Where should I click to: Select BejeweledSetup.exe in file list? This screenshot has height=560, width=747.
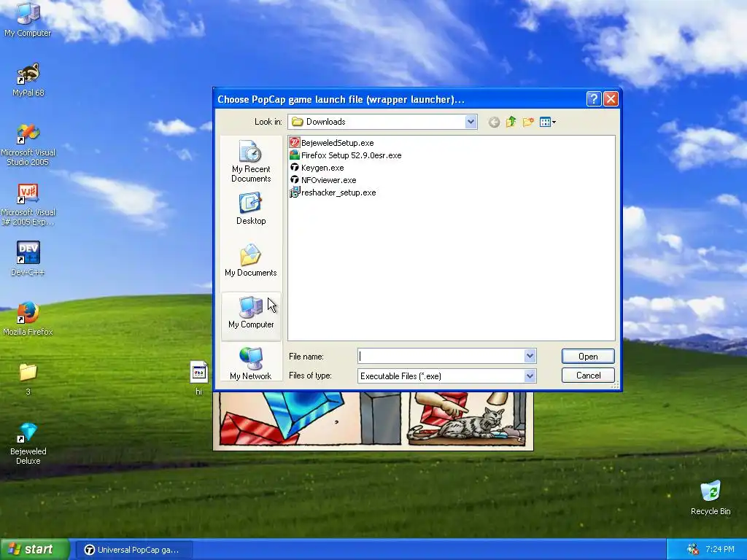pos(332,142)
